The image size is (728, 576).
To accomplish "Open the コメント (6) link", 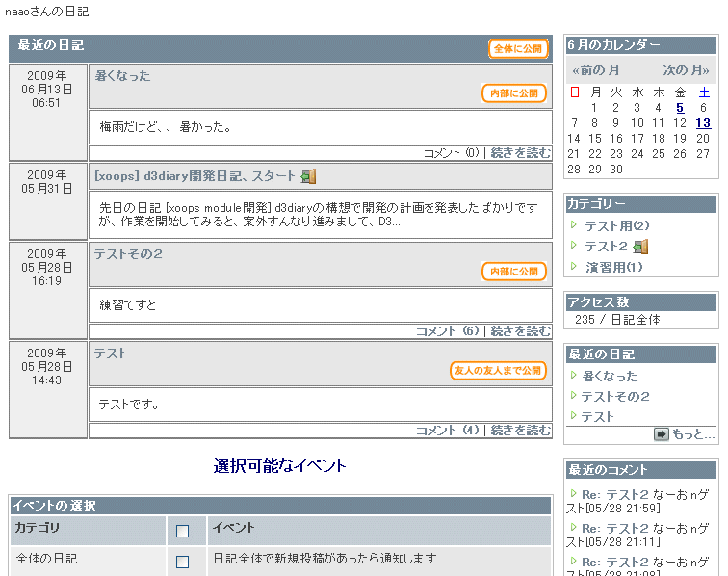I will point(447,331).
